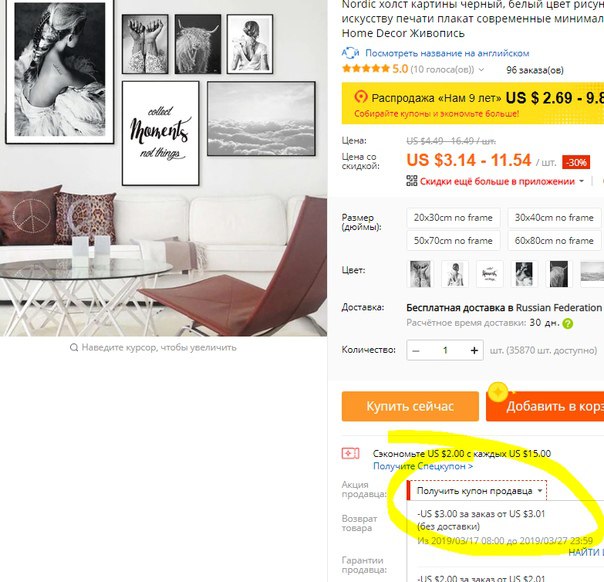This screenshot has height=582, width=604.
Task: Select the Collect Moments poster color swatch
Action: pos(489,274)
